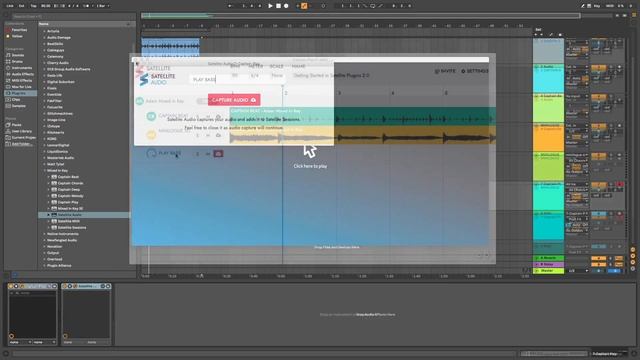Viewport: 640px width, 360px height.
Task: Select Captain Chords plugin in browser
Action: 70,183
